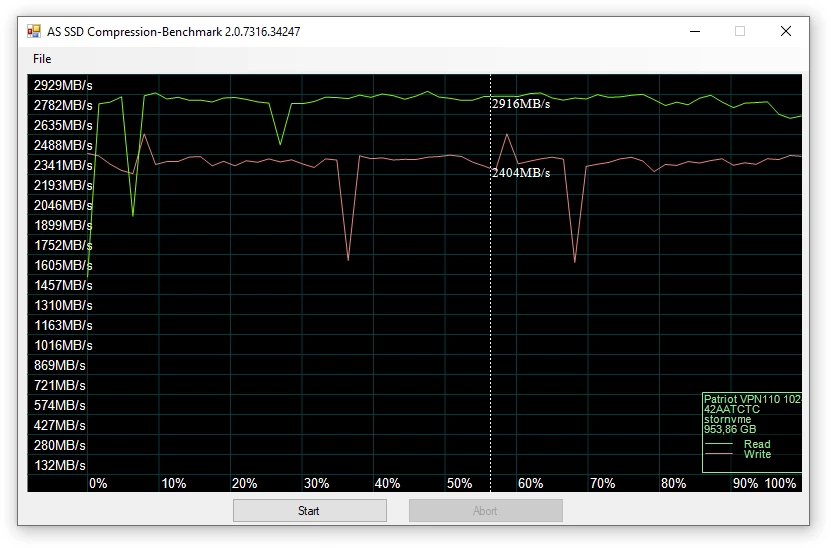This screenshot has width=831, height=548.
Task: Click the Start button
Action: click(x=310, y=511)
